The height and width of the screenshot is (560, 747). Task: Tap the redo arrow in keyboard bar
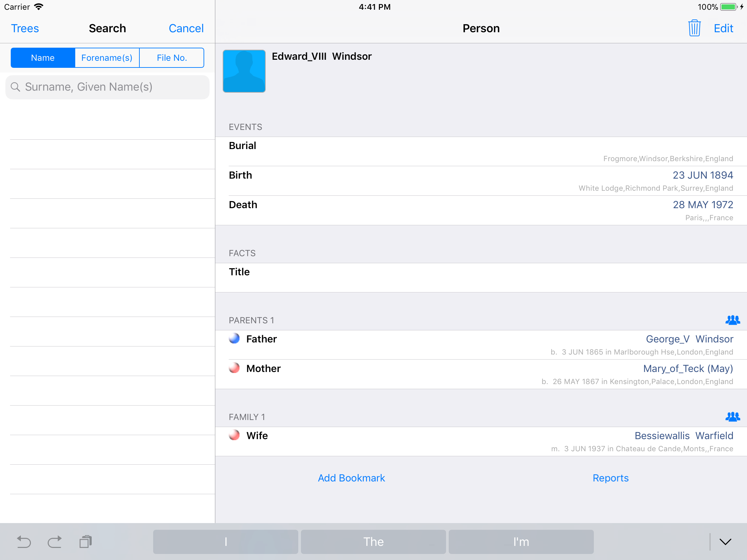[x=54, y=542]
